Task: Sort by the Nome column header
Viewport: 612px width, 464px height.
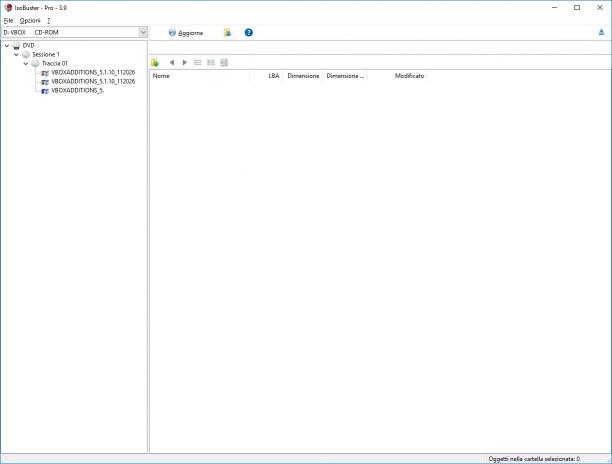Action: (199, 76)
